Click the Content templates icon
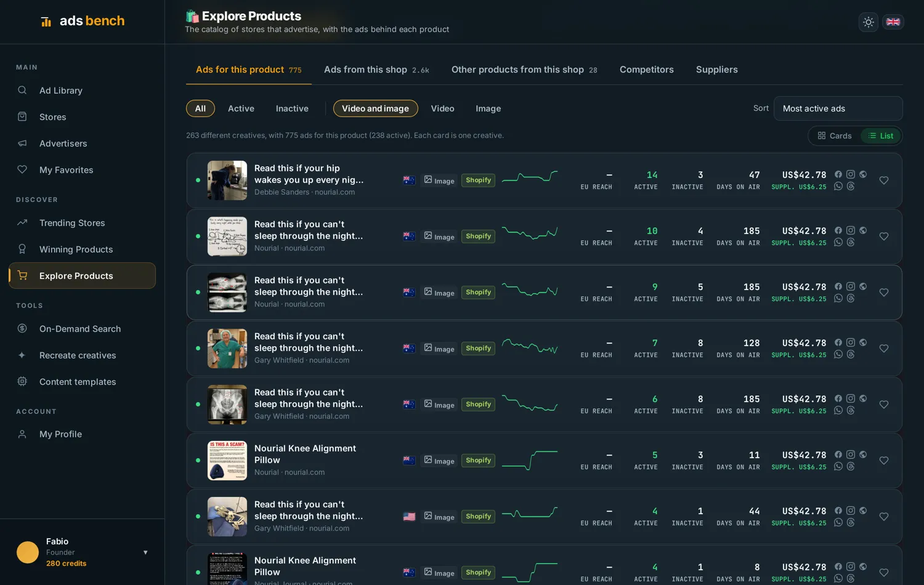This screenshot has width=924, height=585. point(22,382)
